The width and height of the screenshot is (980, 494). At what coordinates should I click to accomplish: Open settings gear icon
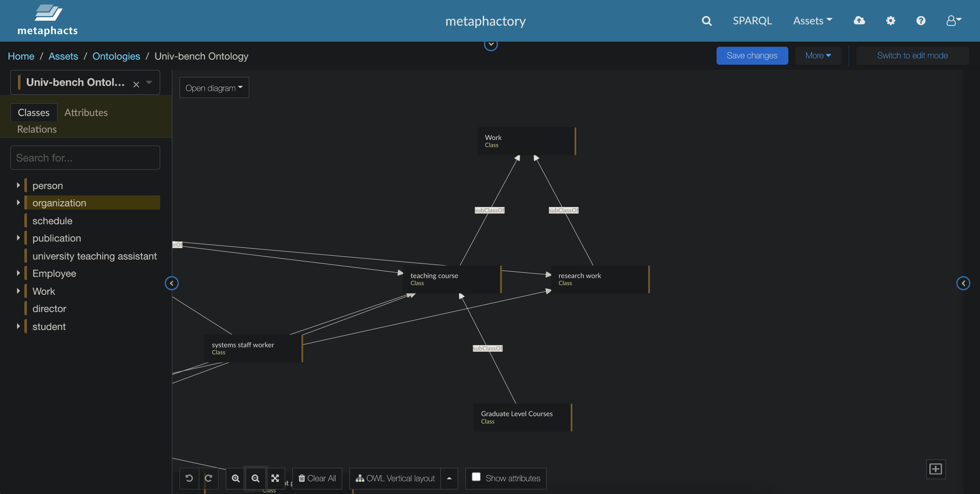tap(890, 21)
